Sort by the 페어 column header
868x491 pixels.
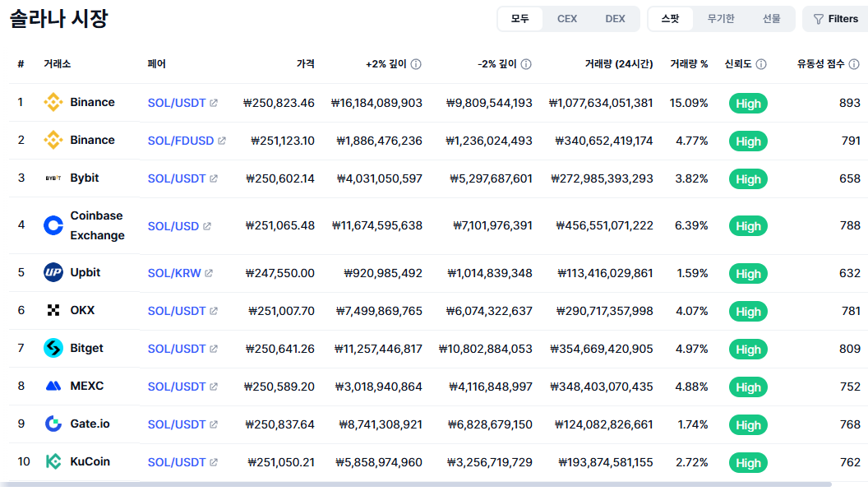click(157, 63)
